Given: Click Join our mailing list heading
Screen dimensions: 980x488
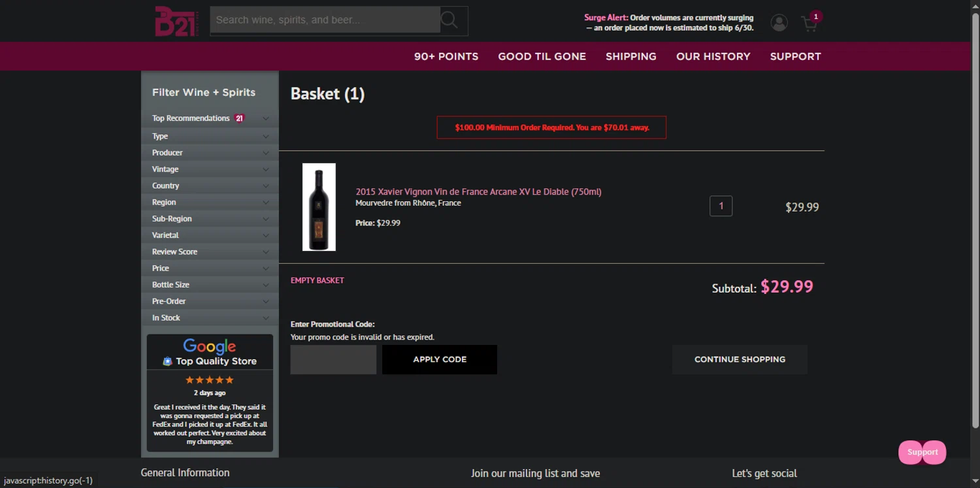Looking at the screenshot, I should [x=536, y=473].
